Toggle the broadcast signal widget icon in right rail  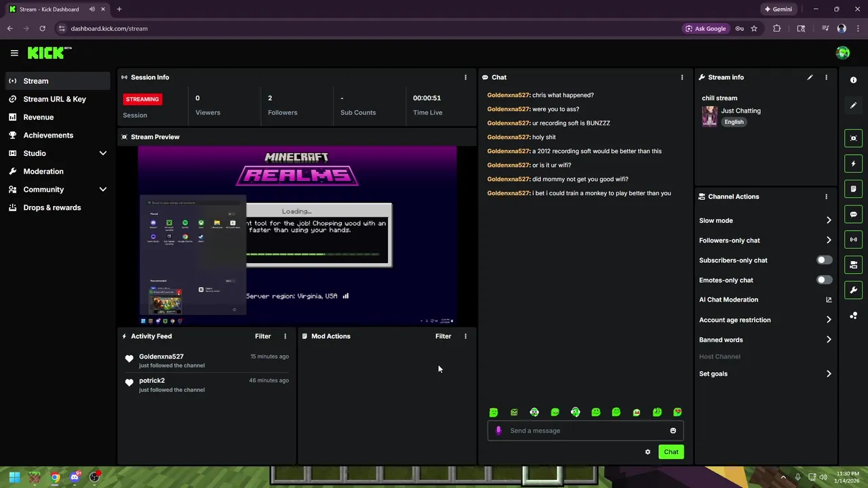853,239
